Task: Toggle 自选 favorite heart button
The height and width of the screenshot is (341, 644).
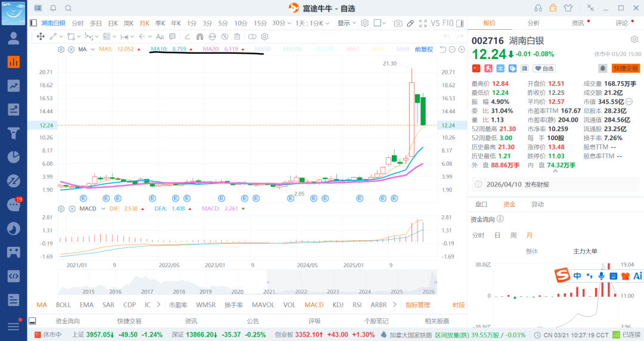Action: (544, 68)
